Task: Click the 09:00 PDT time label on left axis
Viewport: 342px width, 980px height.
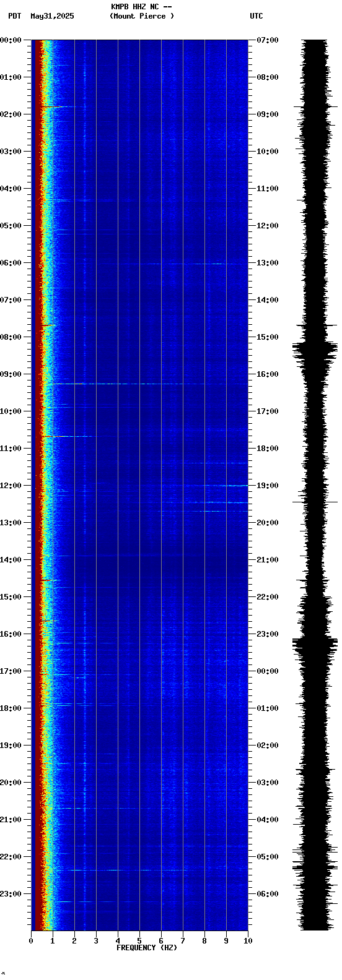Action: pyautogui.click(x=11, y=374)
